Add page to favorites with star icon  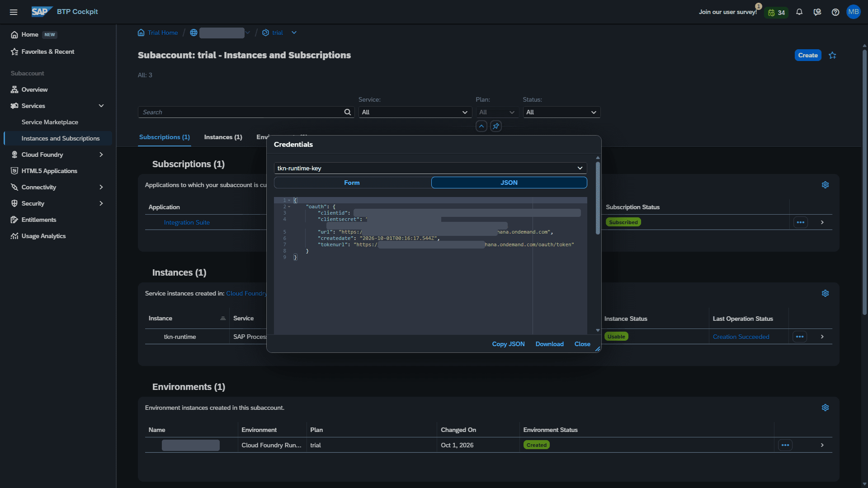(832, 55)
